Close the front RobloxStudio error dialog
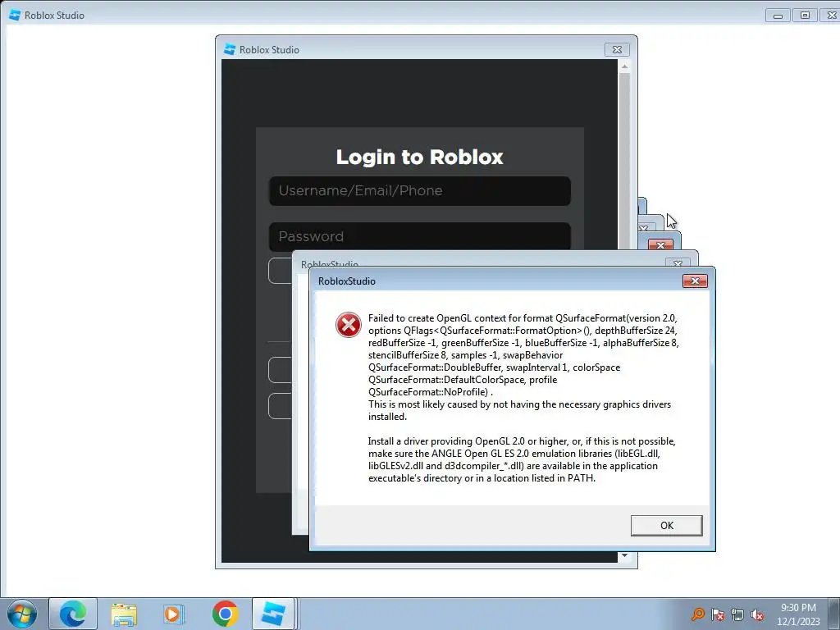840x630 pixels. click(x=695, y=281)
